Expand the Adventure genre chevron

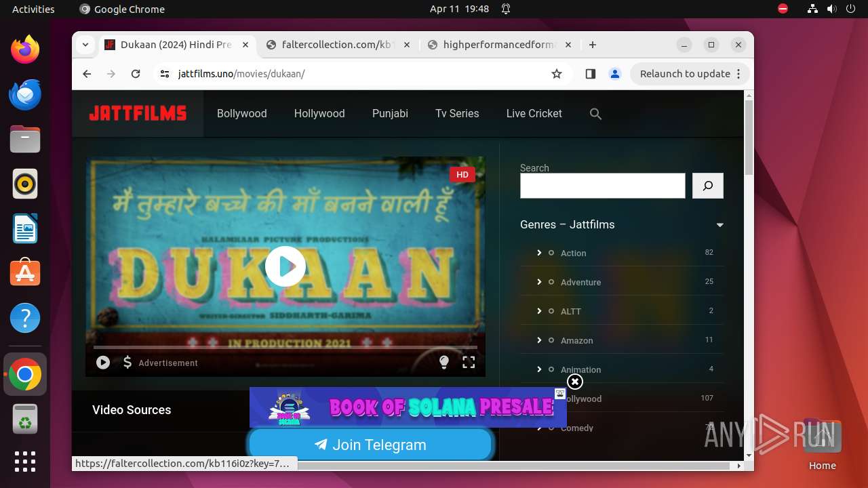539,282
